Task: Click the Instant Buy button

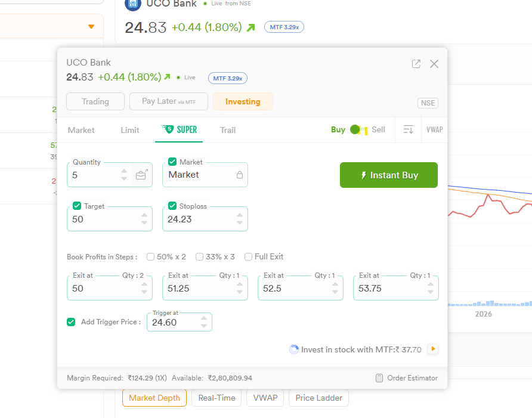Action: pos(389,175)
